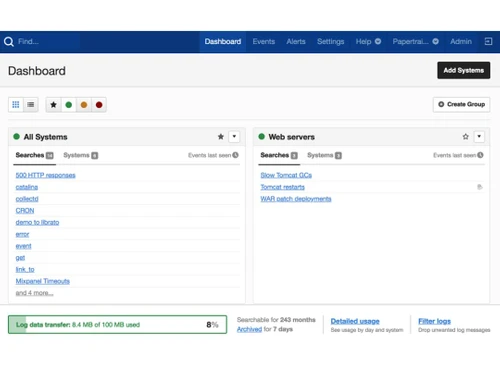The height and width of the screenshot is (375, 500).
Task: Open the Alerts nav tab
Action: (x=296, y=42)
